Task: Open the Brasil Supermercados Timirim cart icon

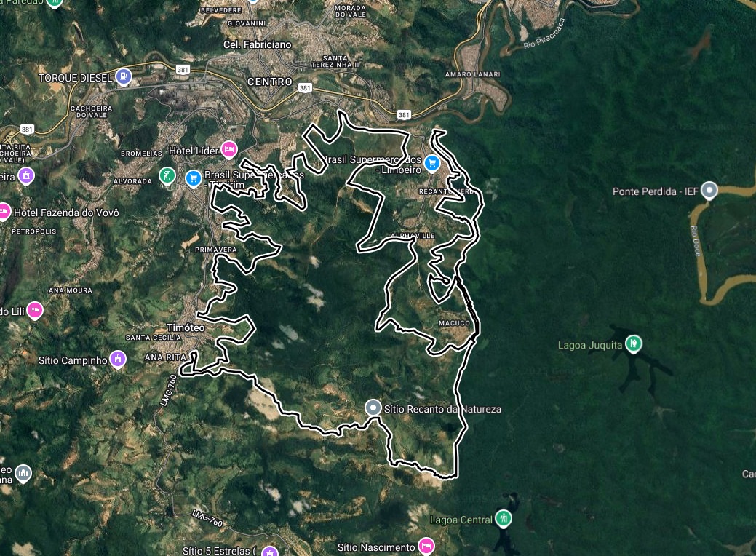Action: [x=194, y=178]
